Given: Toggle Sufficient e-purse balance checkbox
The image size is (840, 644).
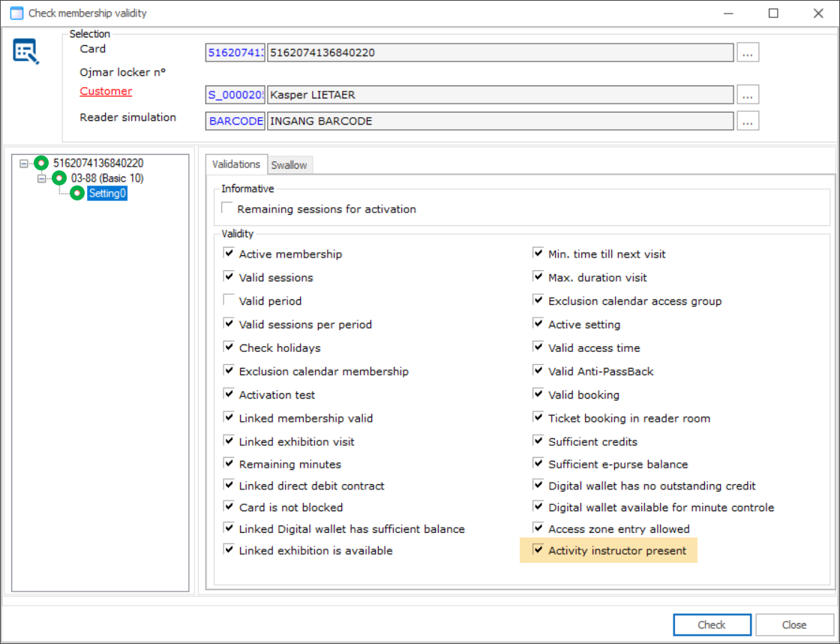Looking at the screenshot, I should point(538,463).
